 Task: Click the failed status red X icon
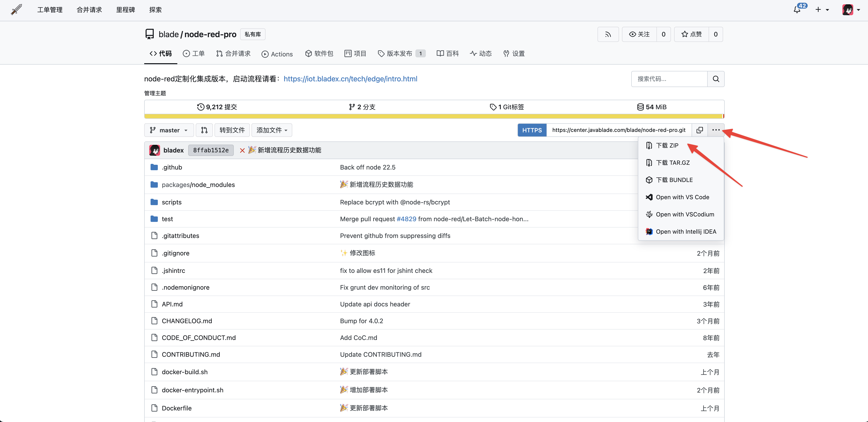point(242,150)
